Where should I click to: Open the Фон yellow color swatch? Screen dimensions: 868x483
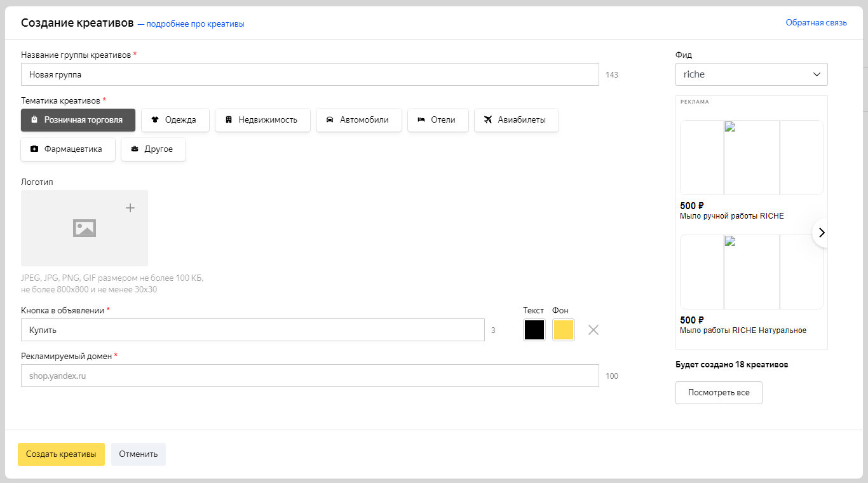click(x=564, y=330)
